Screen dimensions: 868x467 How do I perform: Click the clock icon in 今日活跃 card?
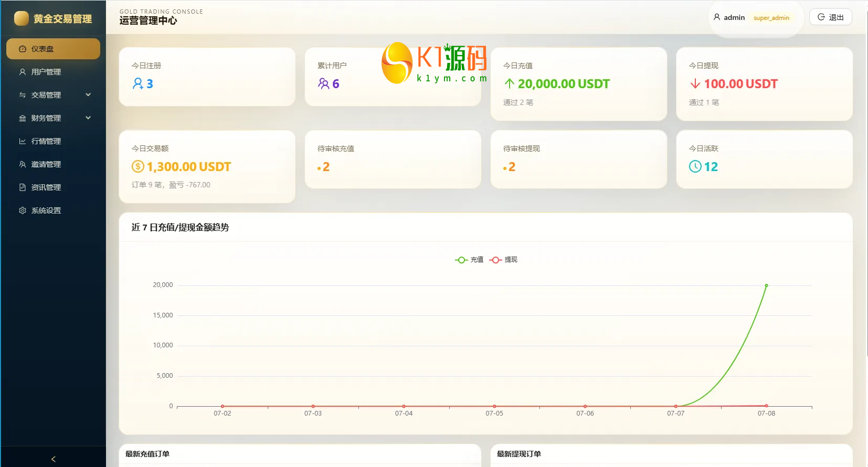click(x=695, y=166)
